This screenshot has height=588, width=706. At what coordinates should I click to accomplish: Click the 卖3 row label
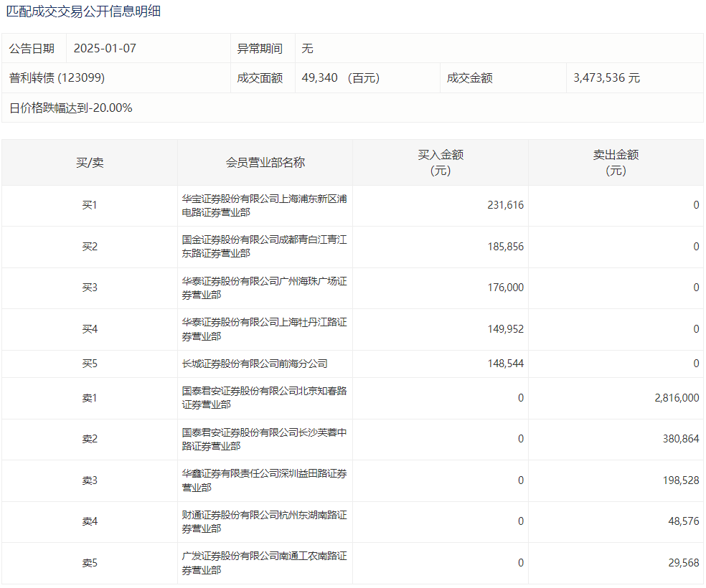click(90, 480)
